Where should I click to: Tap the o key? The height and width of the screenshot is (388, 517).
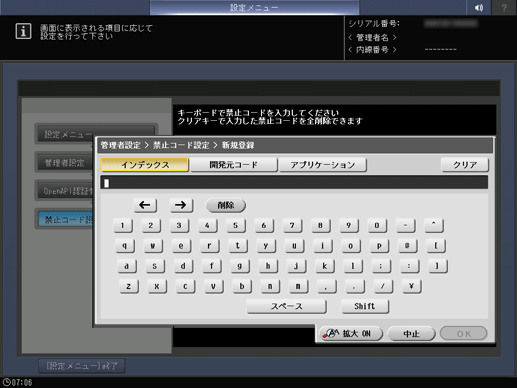tap(351, 246)
